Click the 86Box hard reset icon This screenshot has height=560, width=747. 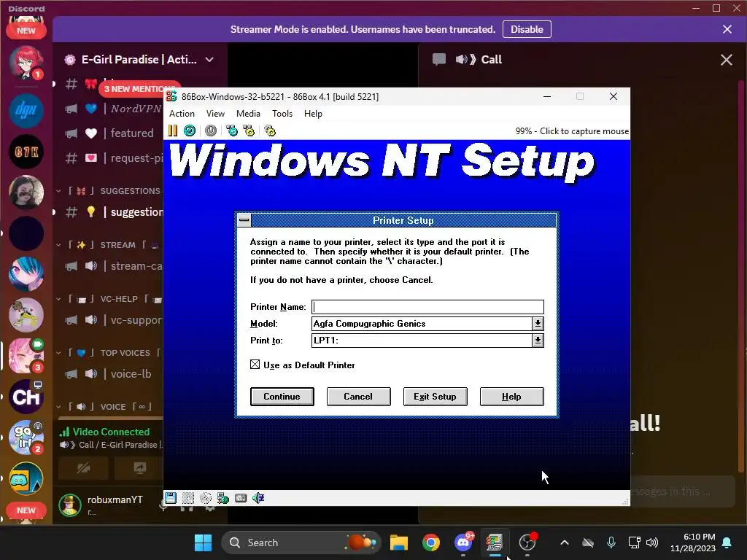(x=190, y=131)
